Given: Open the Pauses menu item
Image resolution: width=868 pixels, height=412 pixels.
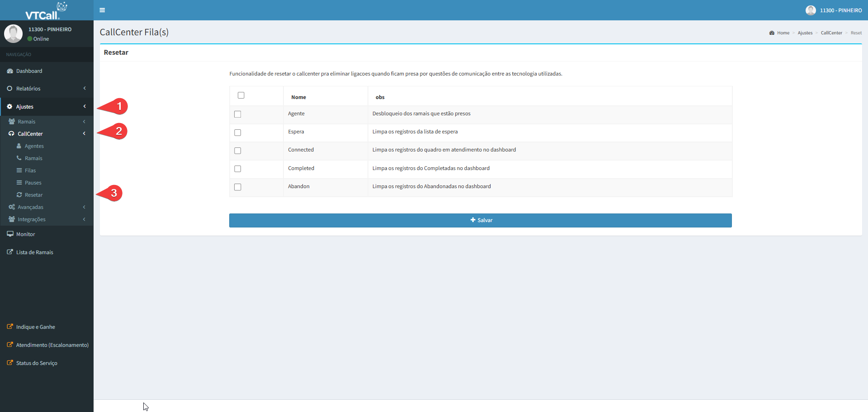Looking at the screenshot, I should [33, 183].
